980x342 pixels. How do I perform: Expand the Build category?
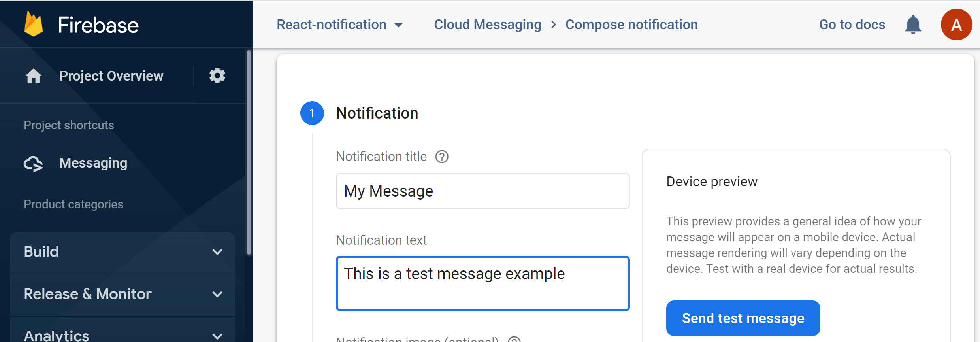[122, 252]
